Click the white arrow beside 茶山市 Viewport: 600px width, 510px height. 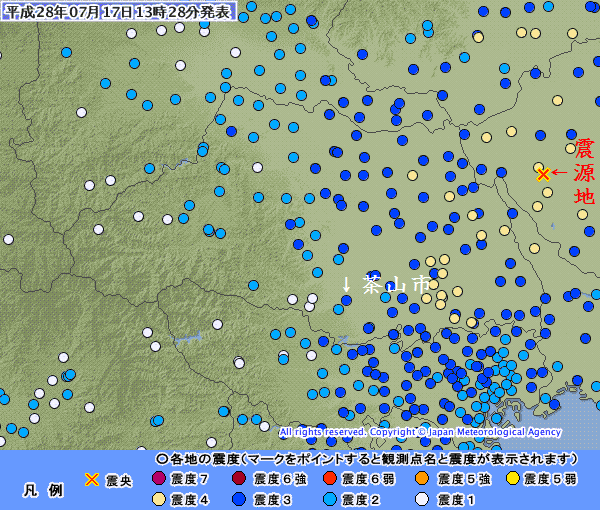tap(346, 284)
